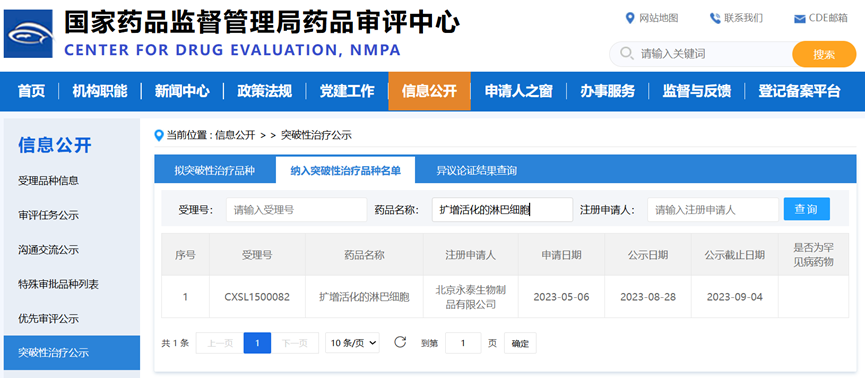Click the 受理号 input field
This screenshot has width=865, height=378.
click(296, 210)
